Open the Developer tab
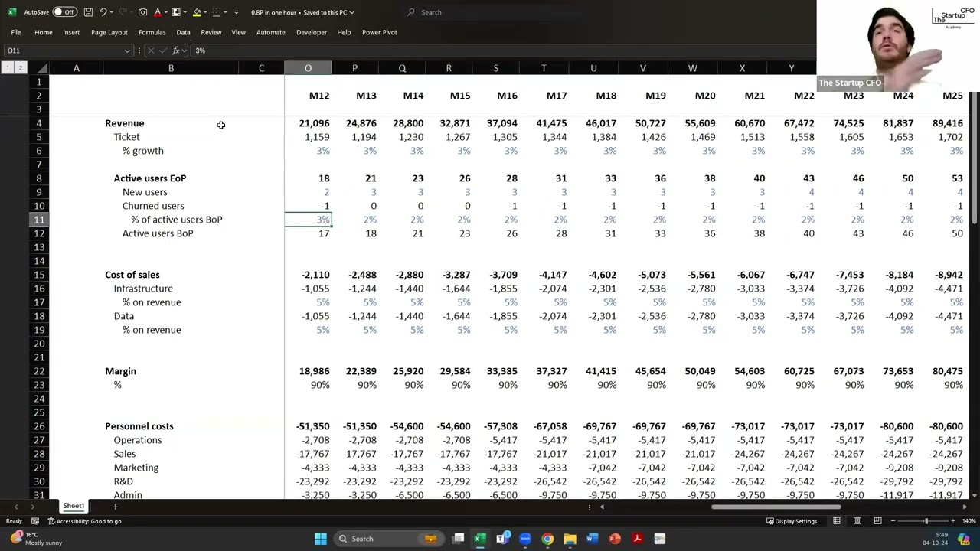This screenshot has width=980, height=551. tap(312, 32)
